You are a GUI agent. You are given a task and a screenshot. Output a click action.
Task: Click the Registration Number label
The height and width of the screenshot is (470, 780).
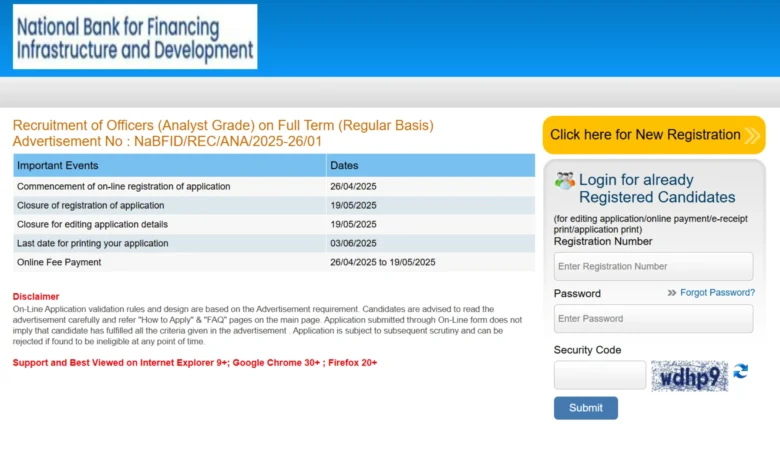pyautogui.click(x=603, y=241)
